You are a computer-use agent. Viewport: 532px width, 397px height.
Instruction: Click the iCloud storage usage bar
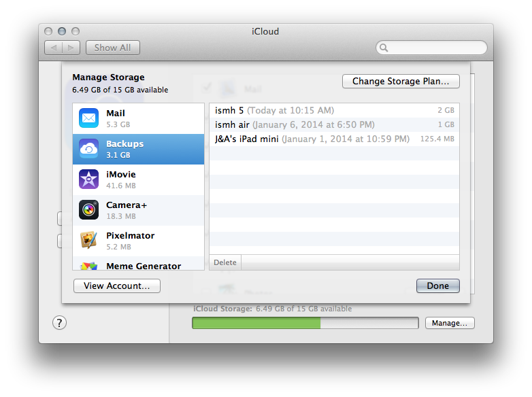coord(305,323)
